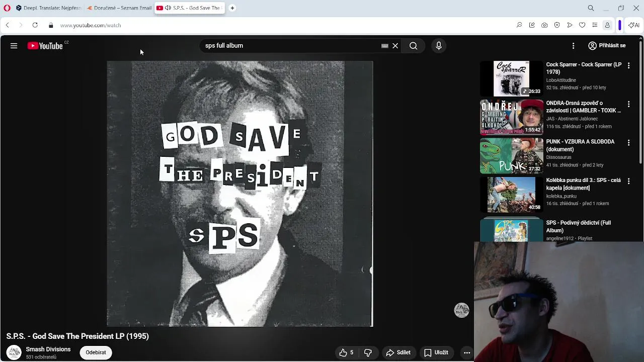Open Kolébka punku díl 3 title link
This screenshot has height=362, width=644.
point(584,184)
